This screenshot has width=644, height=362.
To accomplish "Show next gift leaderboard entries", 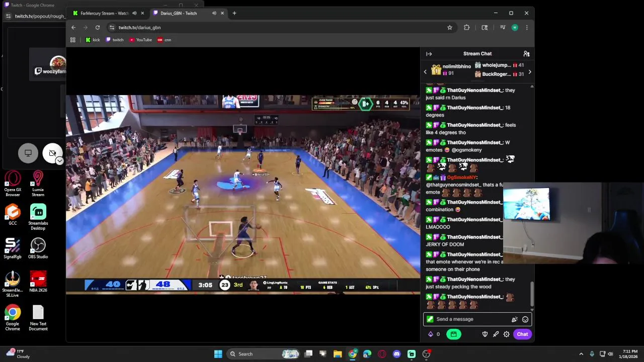I will point(529,72).
